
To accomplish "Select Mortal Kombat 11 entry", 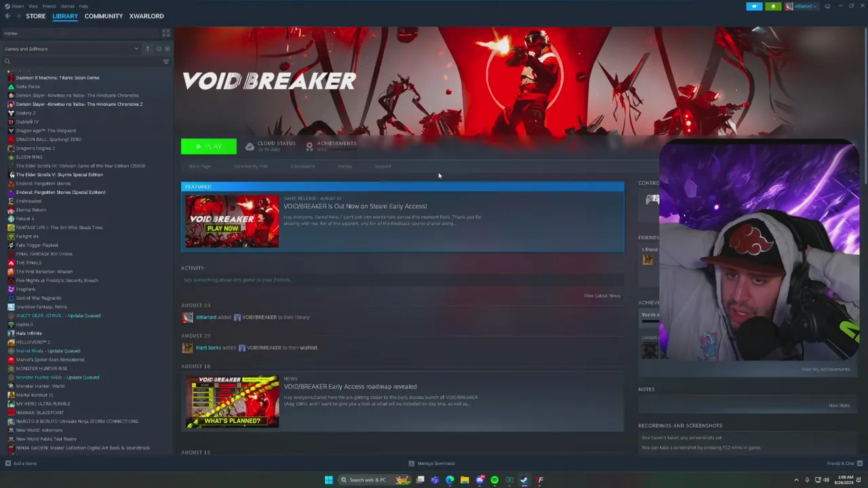I will point(35,395).
